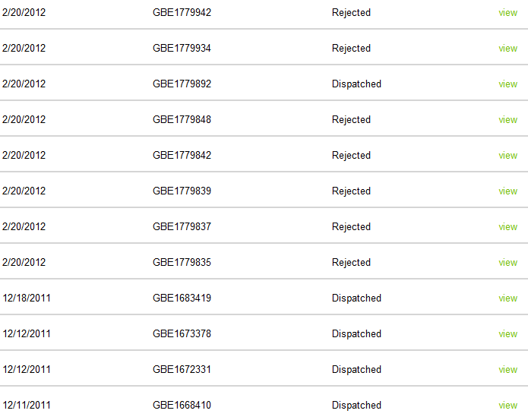View dispatched order GBE1683419
The height and width of the screenshot is (420, 528).
(507, 298)
